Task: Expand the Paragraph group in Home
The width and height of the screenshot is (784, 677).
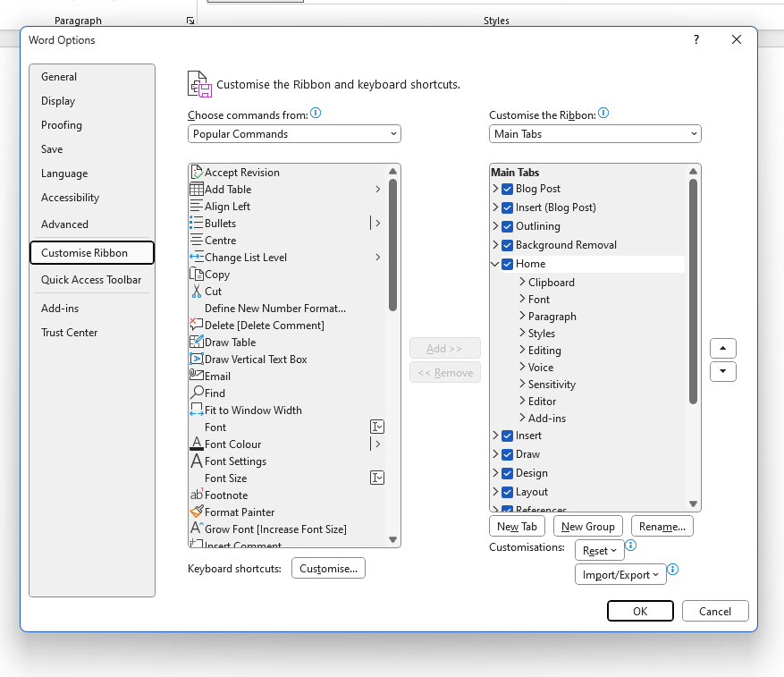Action: pyautogui.click(x=522, y=316)
